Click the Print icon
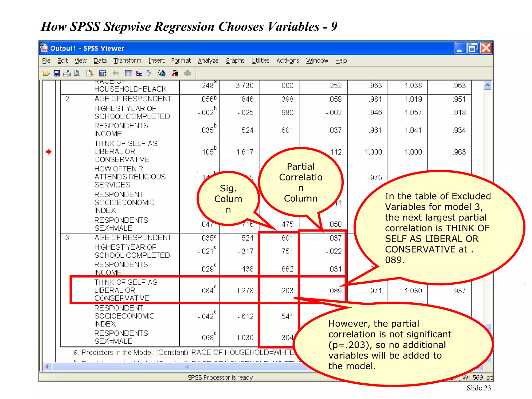This screenshot has width=532, height=399. tap(67, 74)
